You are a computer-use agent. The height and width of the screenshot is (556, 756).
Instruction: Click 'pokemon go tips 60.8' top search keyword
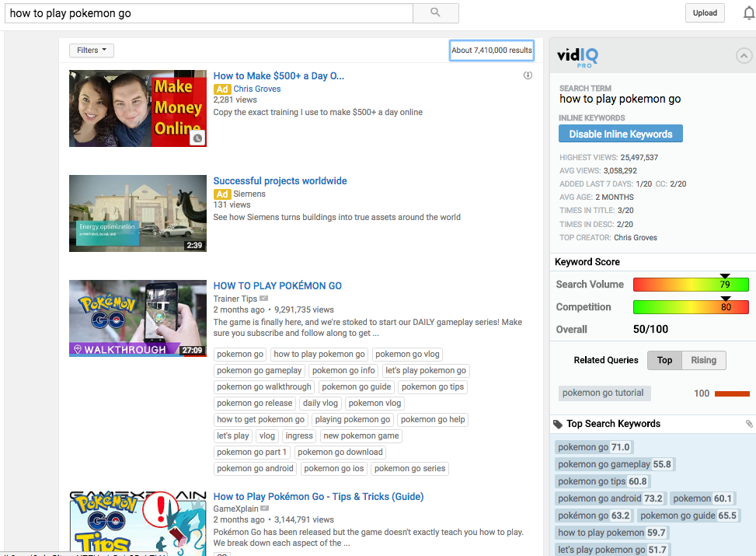[x=602, y=481]
